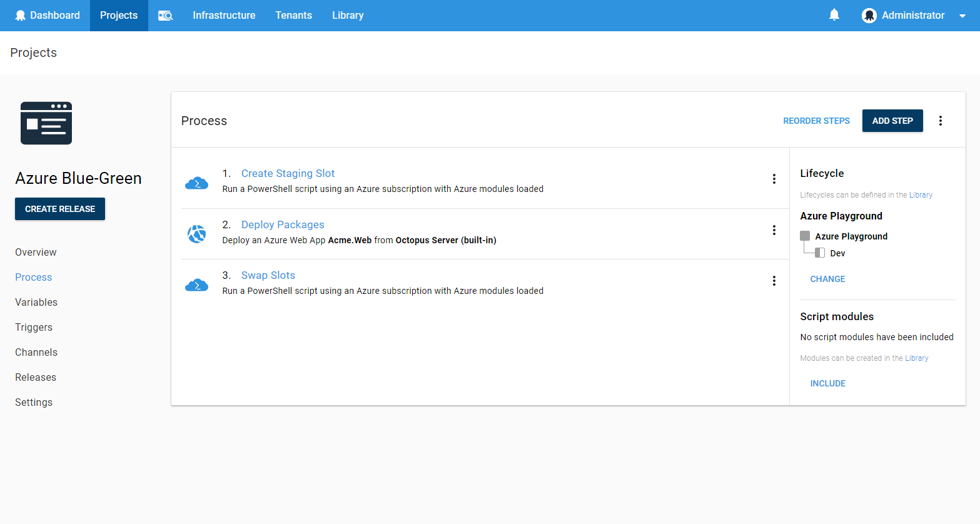980x524 pixels.
Task: Select the Azure Playground phase square
Action: pos(805,236)
